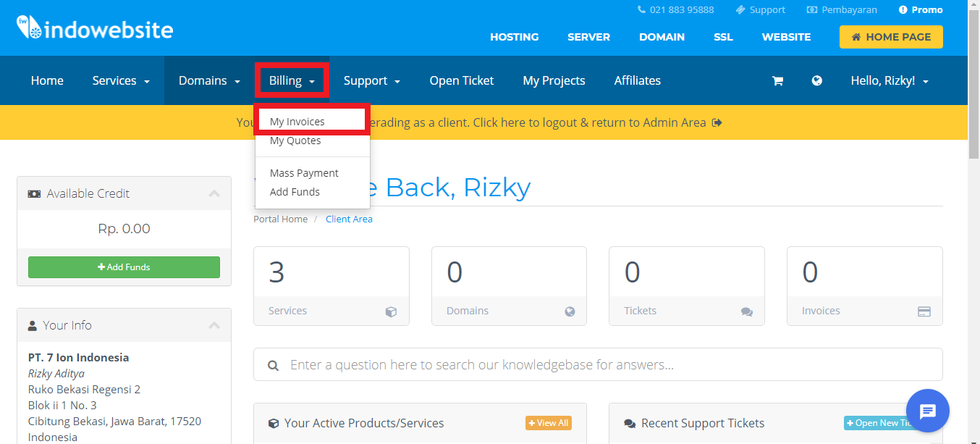This screenshot has height=444, width=980.
Task: Expand the Services dropdown menu
Action: 121,81
